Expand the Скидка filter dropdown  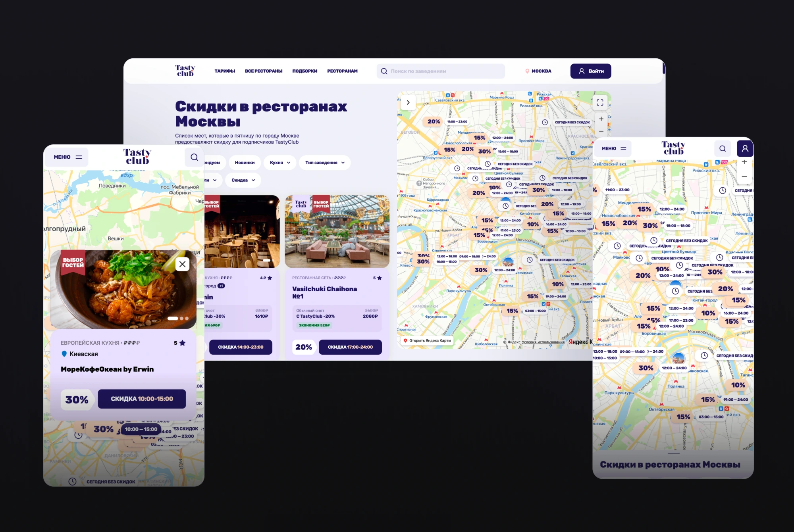coord(243,180)
